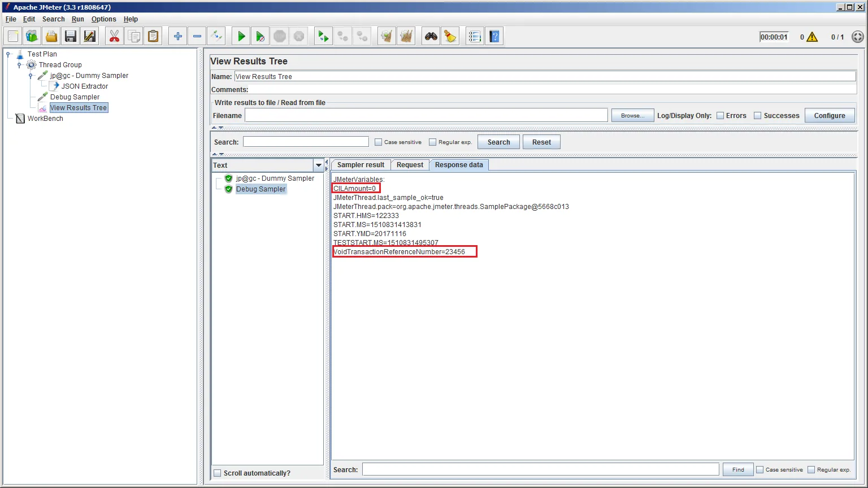Tick Regular exp. beside the Find button
Image resolution: width=868 pixels, height=488 pixels.
[811, 470]
